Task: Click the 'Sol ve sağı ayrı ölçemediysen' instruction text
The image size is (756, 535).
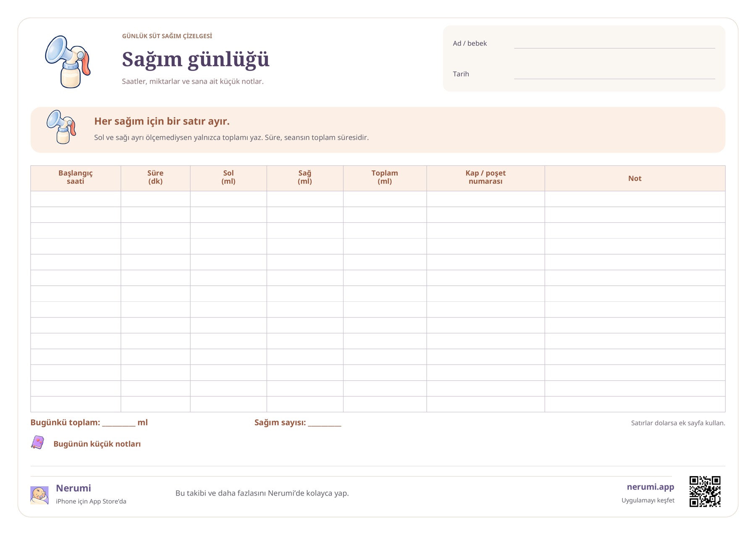Action: tap(231, 137)
